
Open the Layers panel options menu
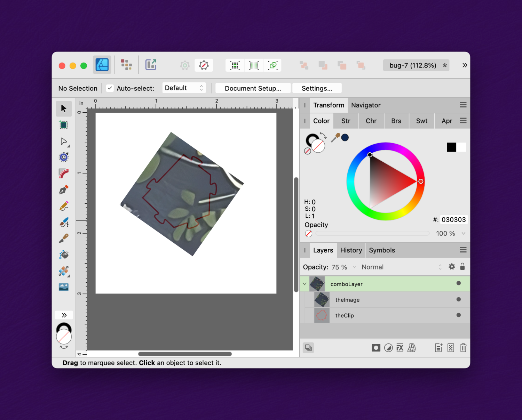point(463,250)
